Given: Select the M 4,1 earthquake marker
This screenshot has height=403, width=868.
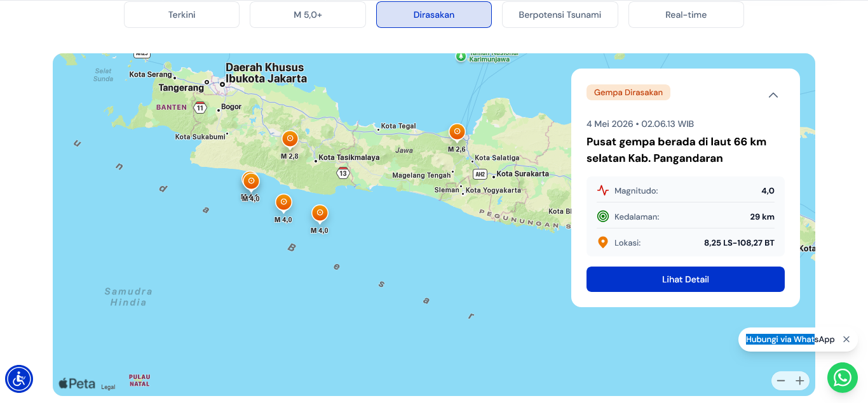Looking at the screenshot, I should click(245, 178).
